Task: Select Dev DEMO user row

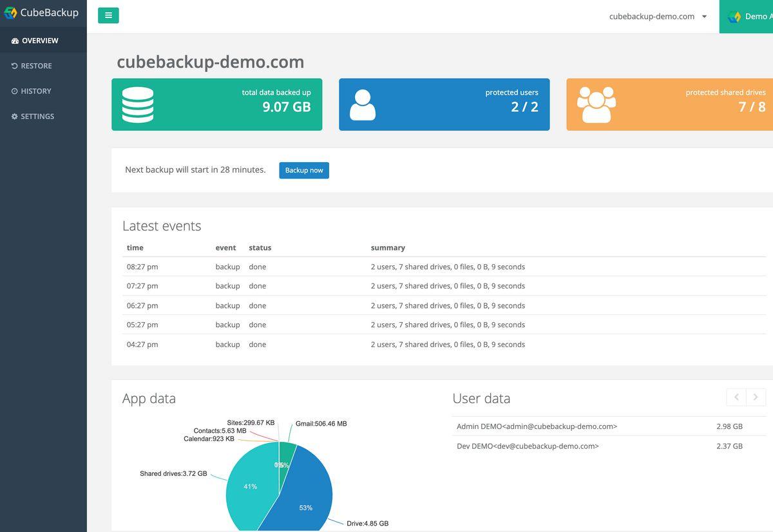Action: pos(528,446)
